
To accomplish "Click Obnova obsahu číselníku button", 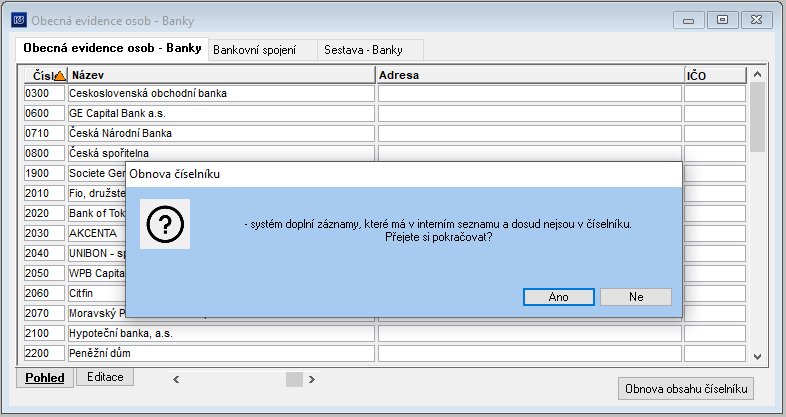I will pos(686,388).
